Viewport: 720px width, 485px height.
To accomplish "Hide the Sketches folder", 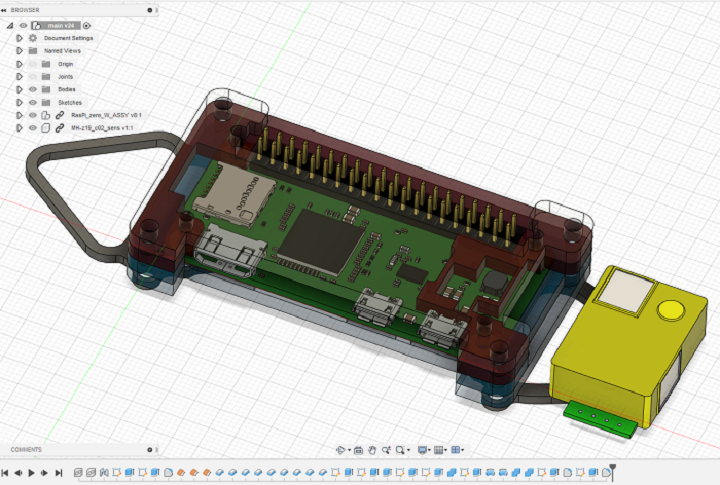I will (33, 102).
